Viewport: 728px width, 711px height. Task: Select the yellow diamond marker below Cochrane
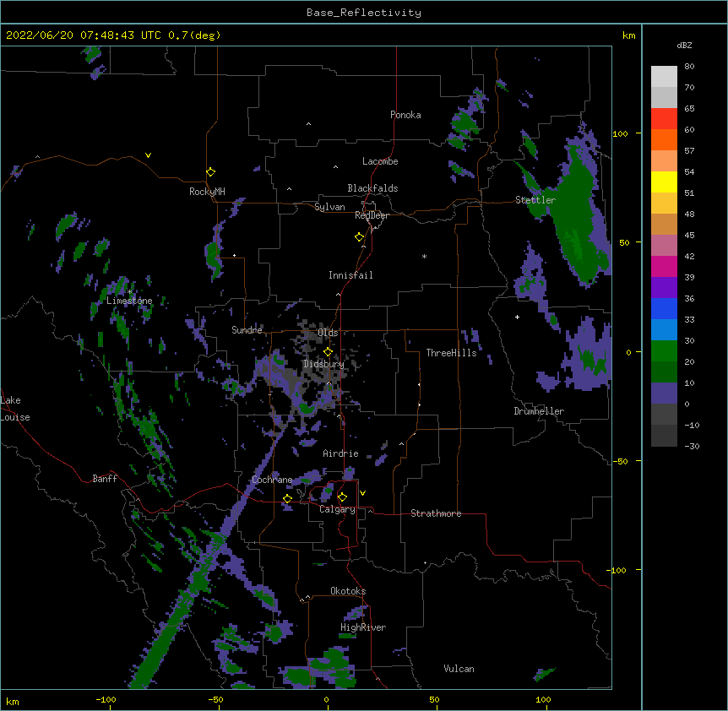tap(287, 498)
